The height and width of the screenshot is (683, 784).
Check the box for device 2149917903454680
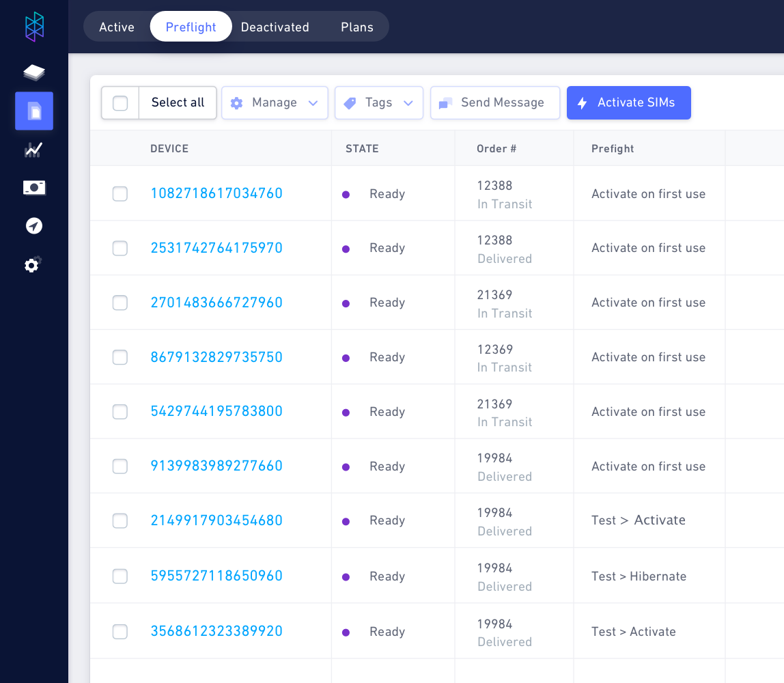[x=120, y=520]
